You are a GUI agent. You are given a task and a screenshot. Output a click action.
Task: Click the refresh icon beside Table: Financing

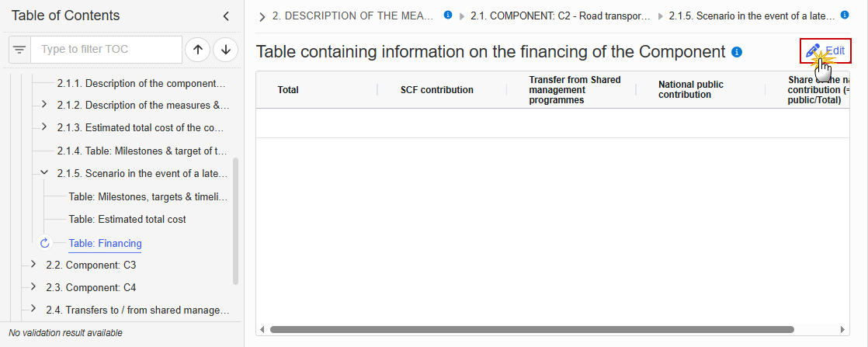pos(45,243)
